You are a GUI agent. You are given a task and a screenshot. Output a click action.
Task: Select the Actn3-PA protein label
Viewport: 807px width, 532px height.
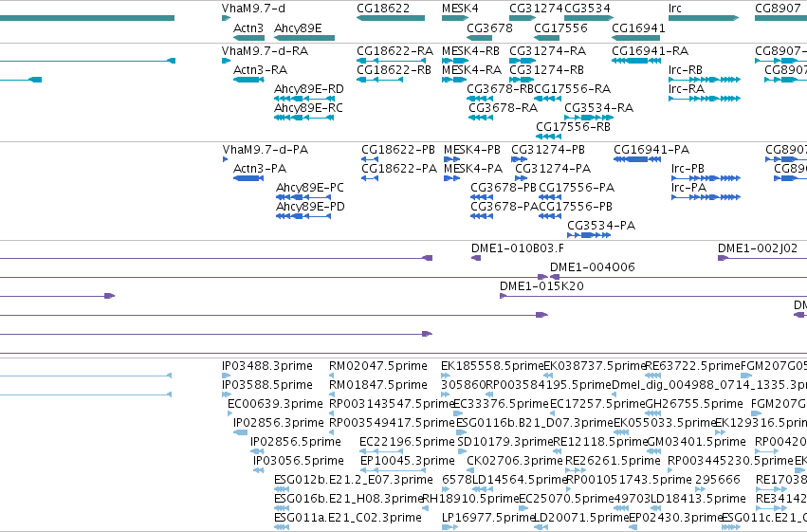[x=260, y=169]
